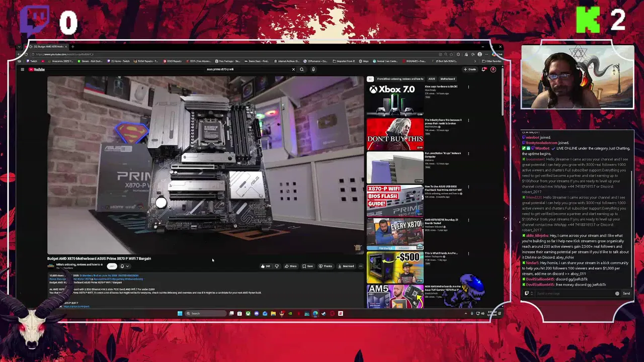The height and width of the screenshot is (362, 644).
Task: Open the YouTube account avatar menu
Action: 493,69
